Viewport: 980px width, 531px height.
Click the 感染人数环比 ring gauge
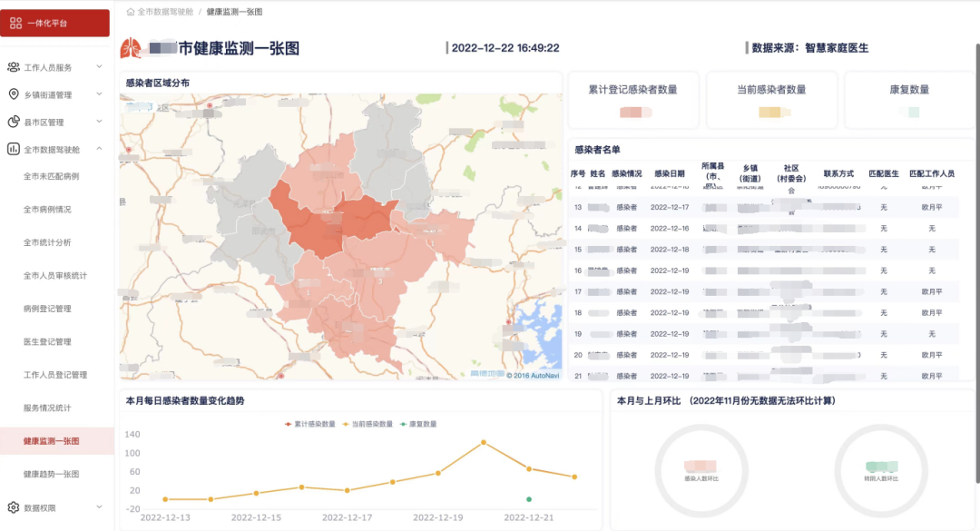(701, 471)
